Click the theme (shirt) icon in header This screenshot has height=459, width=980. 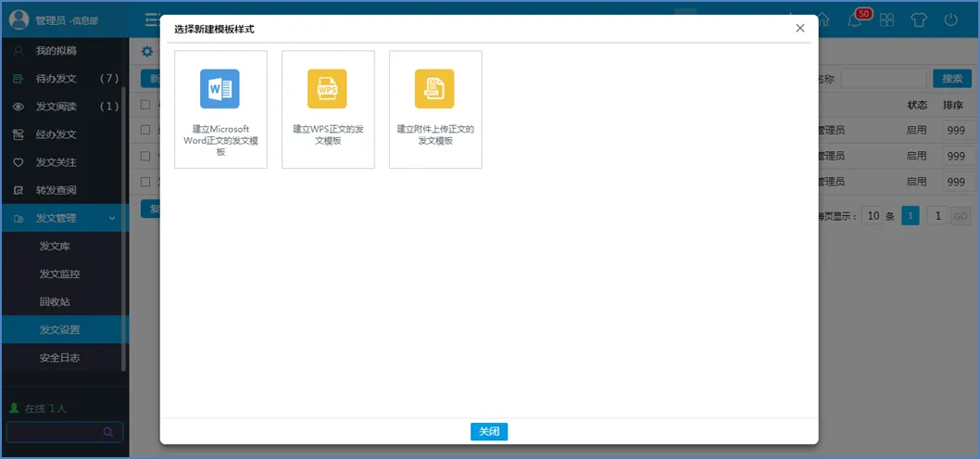(x=918, y=19)
